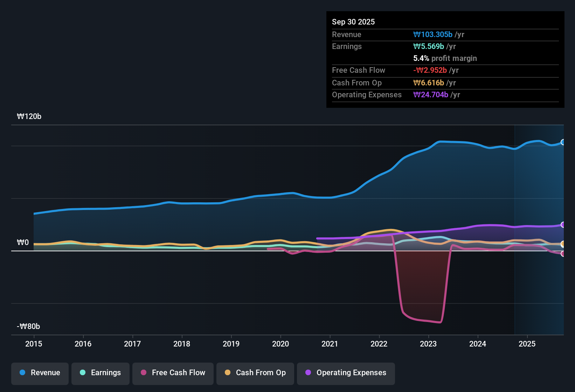The image size is (575, 392).
Task: Click the pink Free Cash Flow color swatch
Action: (x=143, y=373)
